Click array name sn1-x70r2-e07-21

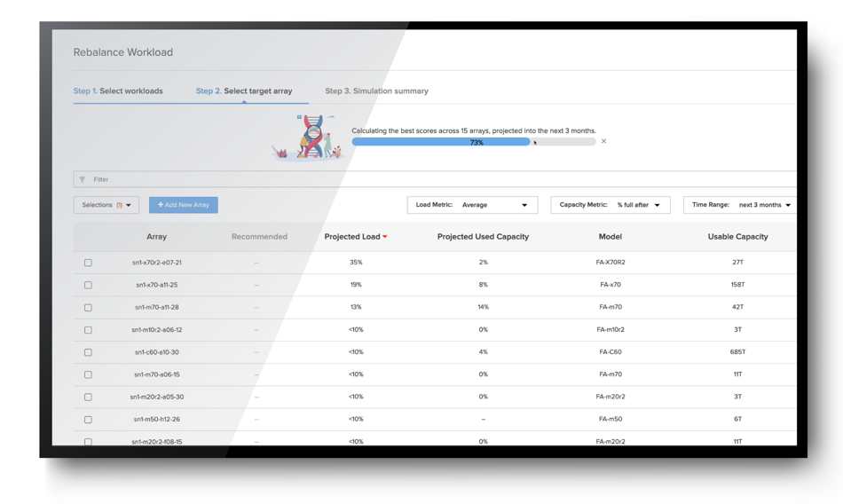pyautogui.click(x=156, y=263)
